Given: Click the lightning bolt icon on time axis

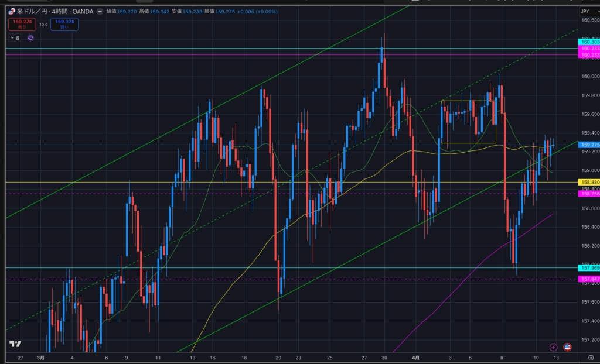Looking at the screenshot, I should (553, 348).
